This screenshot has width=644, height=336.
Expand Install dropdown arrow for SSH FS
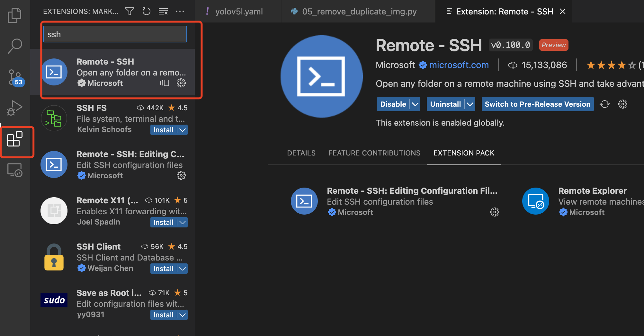(x=183, y=130)
